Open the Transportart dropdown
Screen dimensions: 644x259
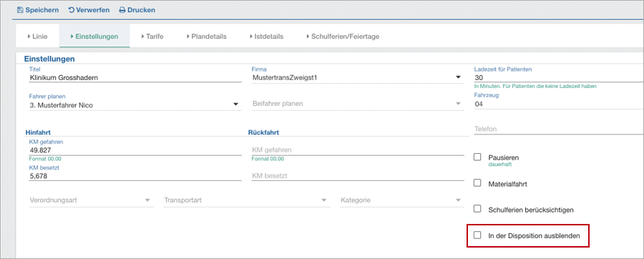point(324,200)
